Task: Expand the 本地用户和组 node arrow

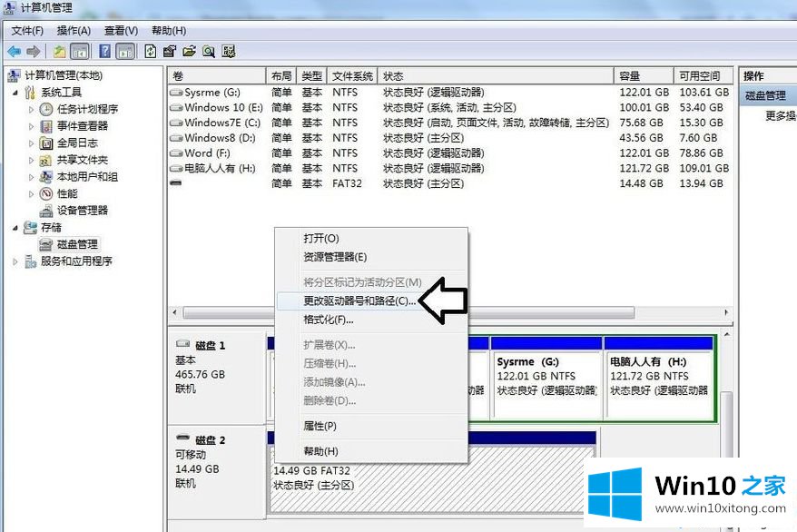Action: point(31,177)
